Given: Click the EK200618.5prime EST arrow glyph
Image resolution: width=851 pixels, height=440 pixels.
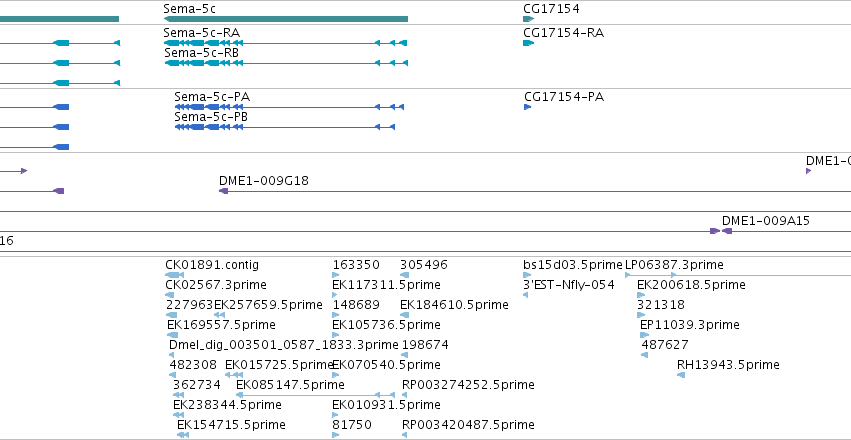Looking at the screenshot, I should coord(641,295).
